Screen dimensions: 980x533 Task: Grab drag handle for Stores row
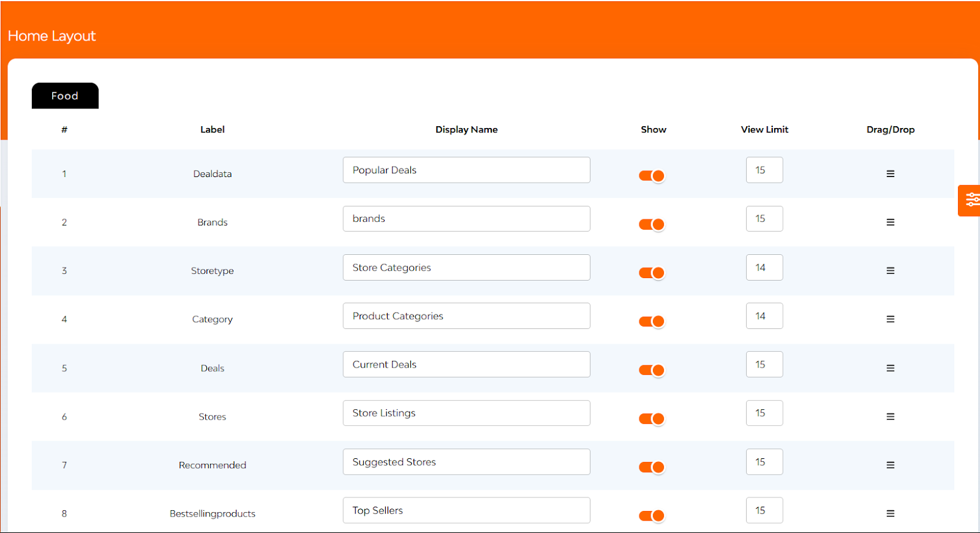[890, 417]
